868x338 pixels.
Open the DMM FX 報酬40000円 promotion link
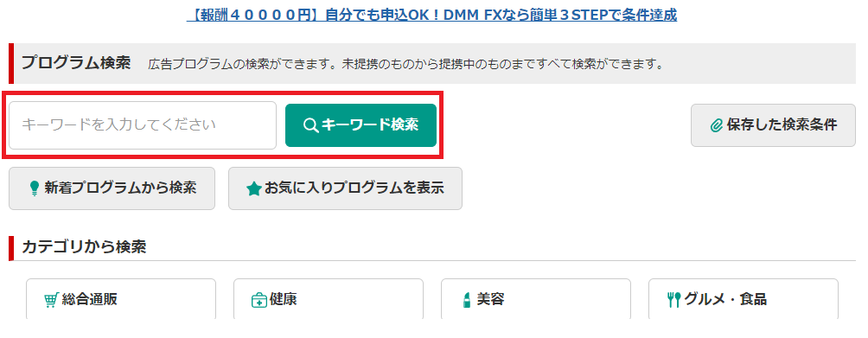pyautogui.click(x=431, y=15)
